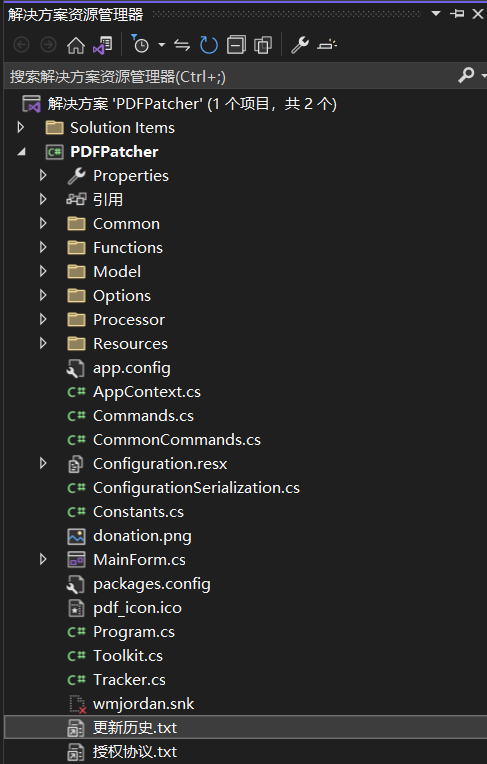This screenshot has width=487, height=764.
Task: Click the search box in Solution Explorer
Action: pyautogui.click(x=229, y=76)
